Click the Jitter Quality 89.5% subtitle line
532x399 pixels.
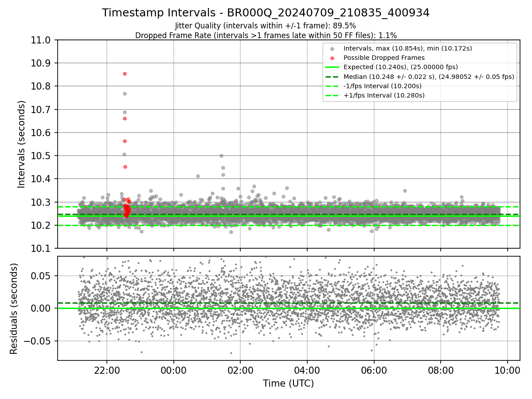266,26
